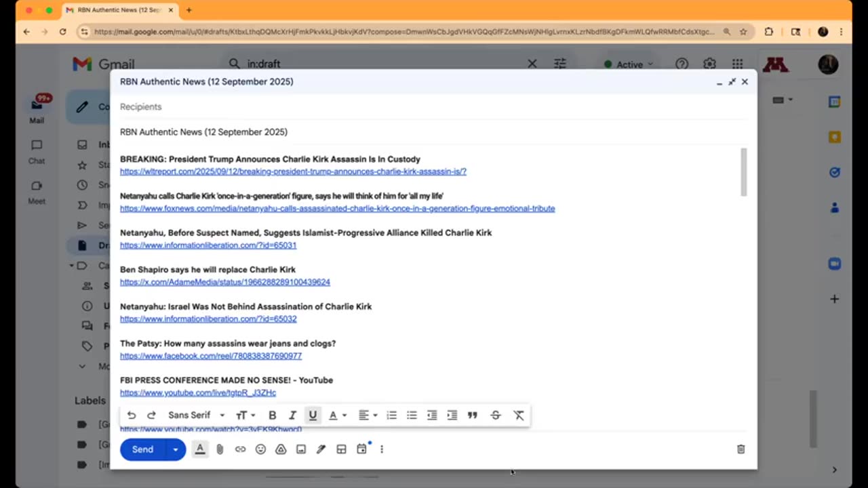Select the RBN Authentic News browser tab

(119, 10)
